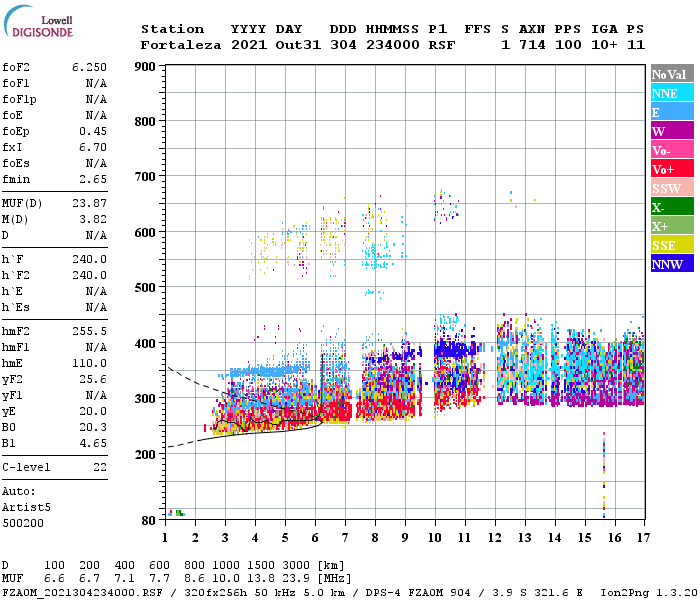Click the MUF(D) value 23.87
Viewport: 700px width, 600px height.
[89, 203]
